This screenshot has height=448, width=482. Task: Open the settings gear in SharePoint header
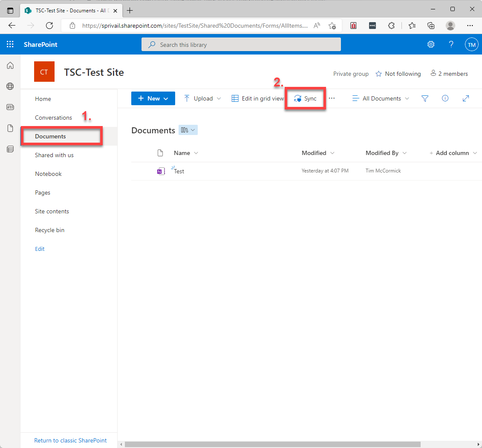tap(431, 44)
